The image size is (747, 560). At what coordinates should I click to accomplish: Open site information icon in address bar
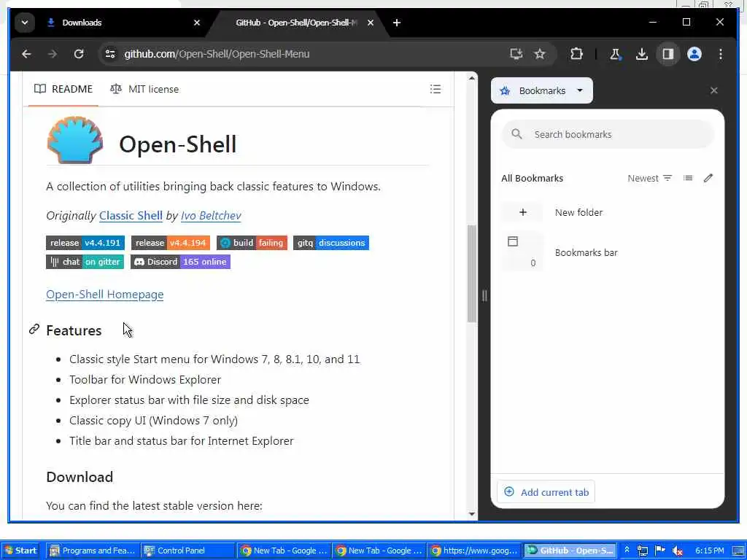pyautogui.click(x=110, y=54)
